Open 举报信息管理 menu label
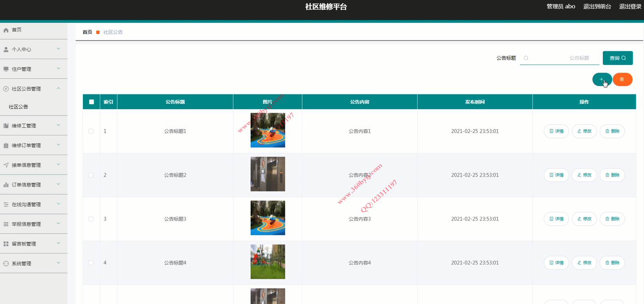This screenshot has width=644, height=304. point(26,224)
